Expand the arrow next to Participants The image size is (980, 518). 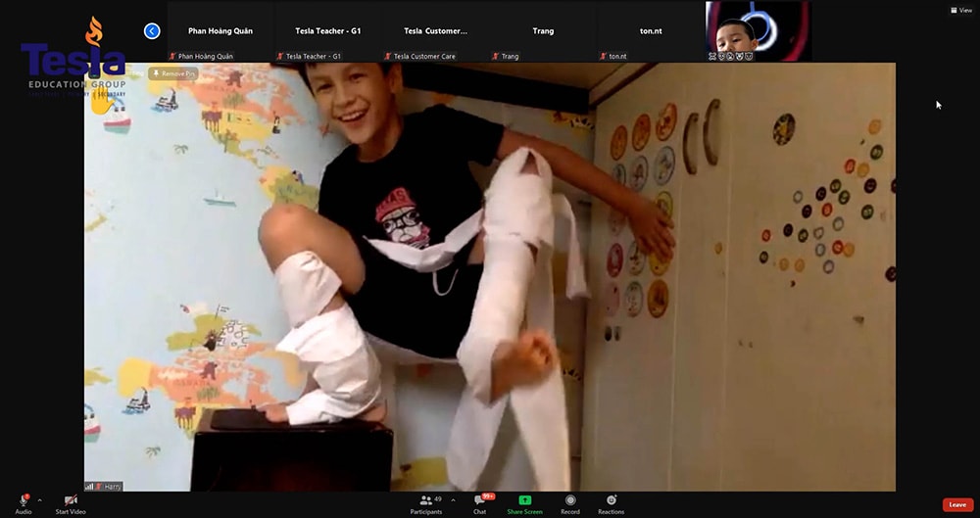[453, 499]
